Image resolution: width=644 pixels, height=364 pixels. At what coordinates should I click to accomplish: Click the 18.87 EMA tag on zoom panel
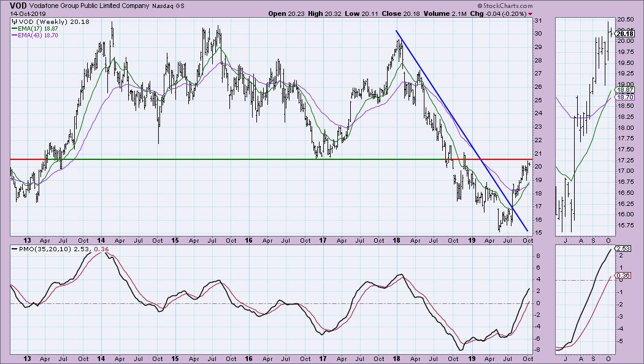(625, 90)
